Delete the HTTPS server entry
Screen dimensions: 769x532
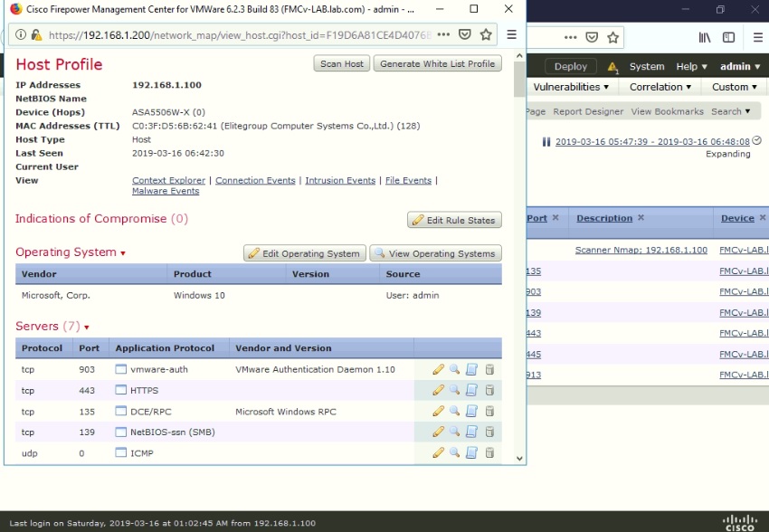489,390
